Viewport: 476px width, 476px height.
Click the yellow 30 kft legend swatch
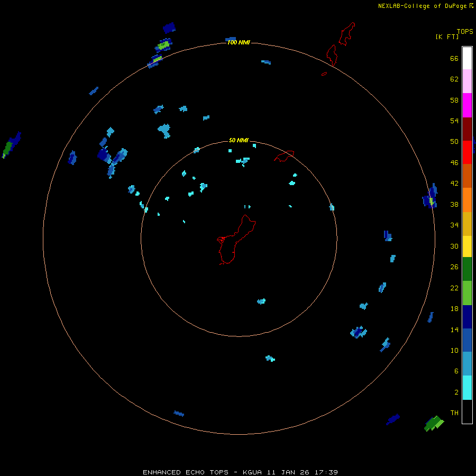467,246
